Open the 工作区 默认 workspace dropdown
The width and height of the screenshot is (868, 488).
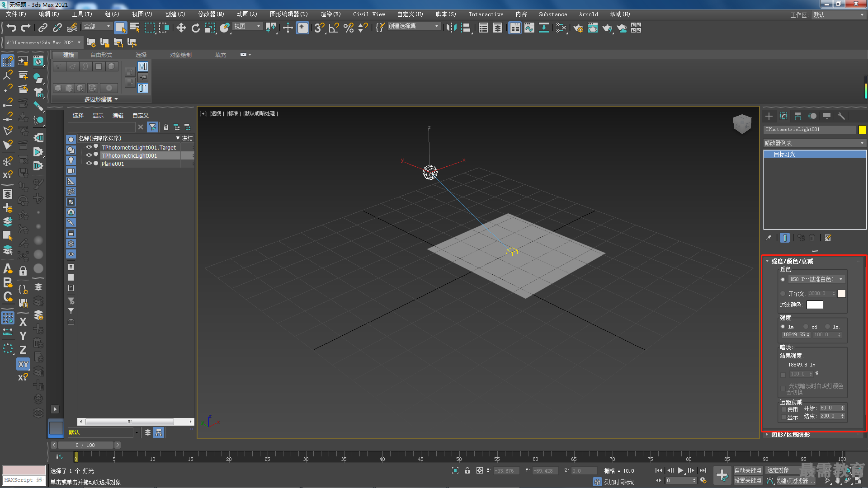[838, 15]
